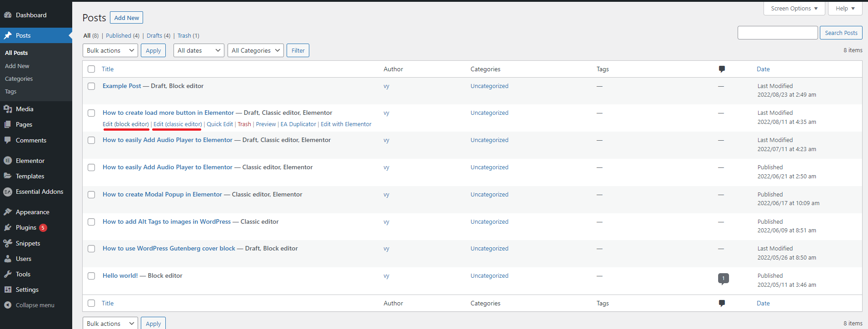Expand the Help panel
868x329 pixels.
coord(845,8)
